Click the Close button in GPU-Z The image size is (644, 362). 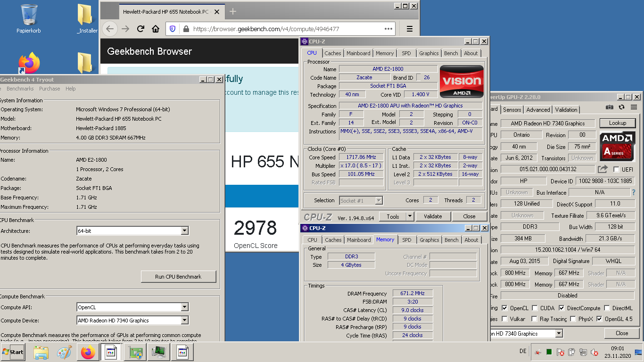[622, 333]
